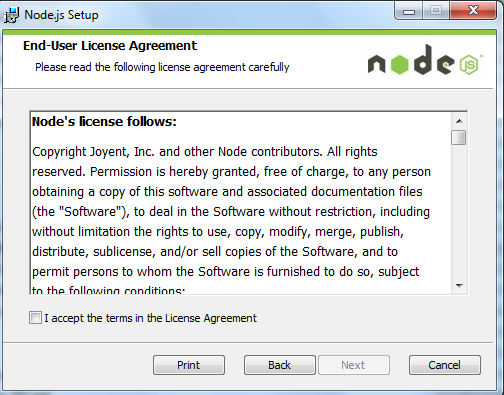This screenshot has height=395, width=504.
Task: Click the "I accept the terms" label text
Action: click(x=151, y=318)
